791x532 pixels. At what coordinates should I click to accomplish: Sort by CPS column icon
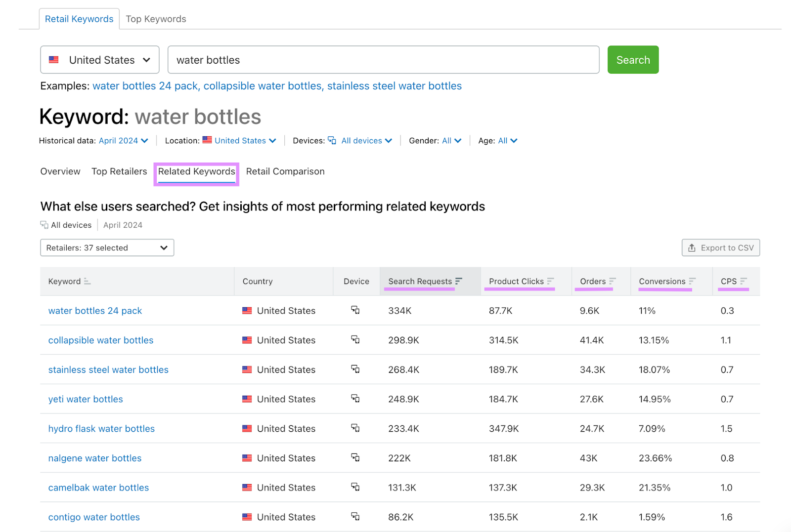[x=743, y=281]
